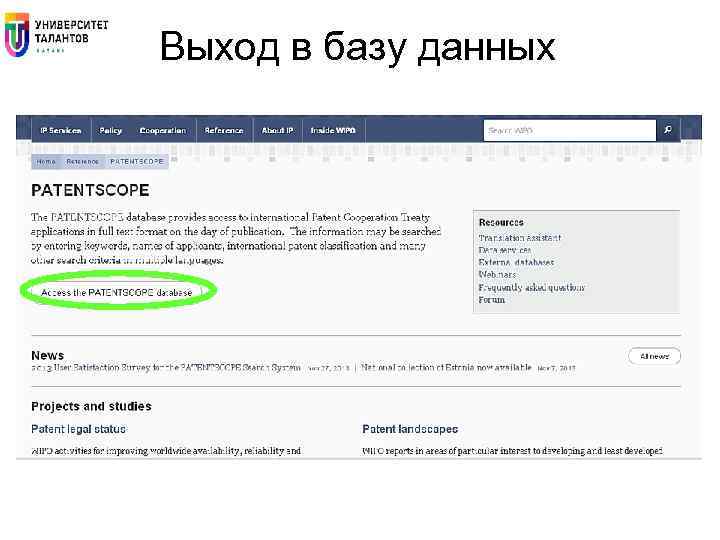Open the Cooperation menu

(163, 131)
